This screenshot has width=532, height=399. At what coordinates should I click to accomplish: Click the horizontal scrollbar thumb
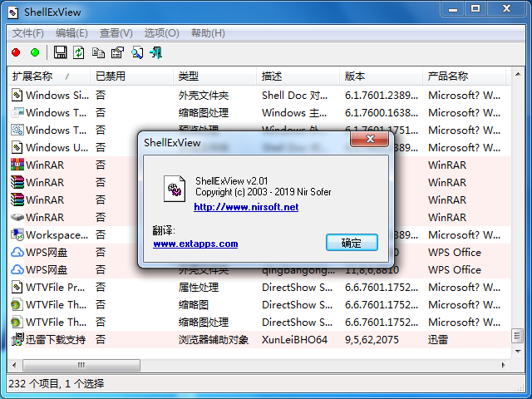pyautogui.click(x=81, y=366)
